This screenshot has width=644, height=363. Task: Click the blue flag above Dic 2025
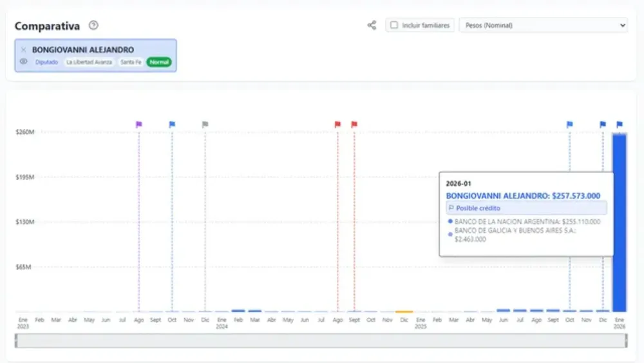(x=603, y=124)
